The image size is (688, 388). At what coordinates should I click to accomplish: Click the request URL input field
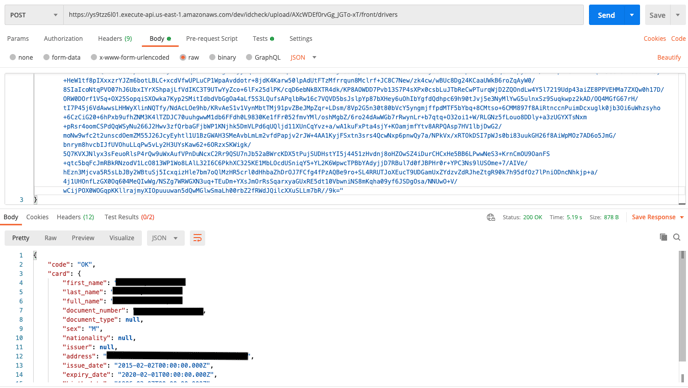click(323, 15)
